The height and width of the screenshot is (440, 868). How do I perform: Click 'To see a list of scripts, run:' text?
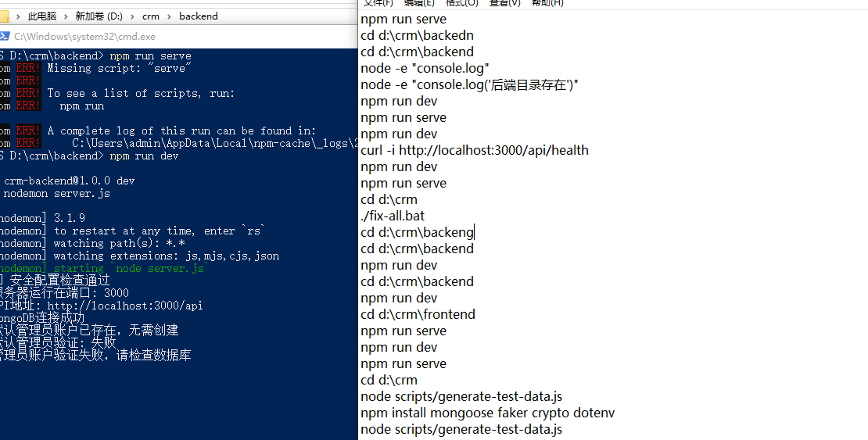point(142,94)
